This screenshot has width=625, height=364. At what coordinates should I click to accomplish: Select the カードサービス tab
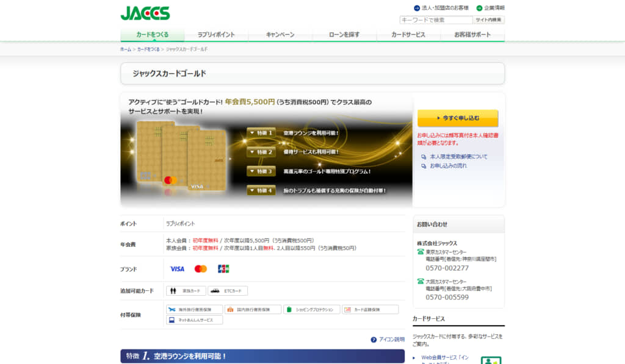(408, 35)
